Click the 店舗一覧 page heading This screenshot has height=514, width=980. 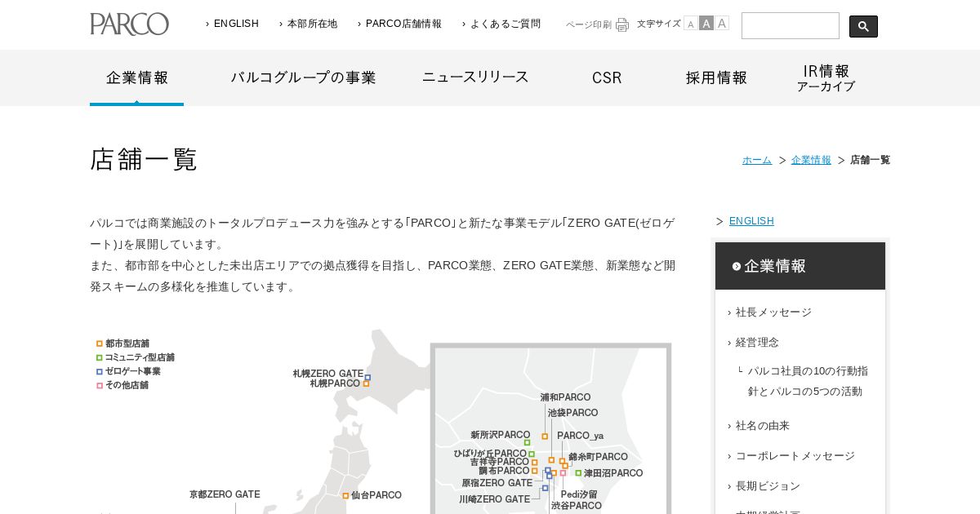(144, 160)
